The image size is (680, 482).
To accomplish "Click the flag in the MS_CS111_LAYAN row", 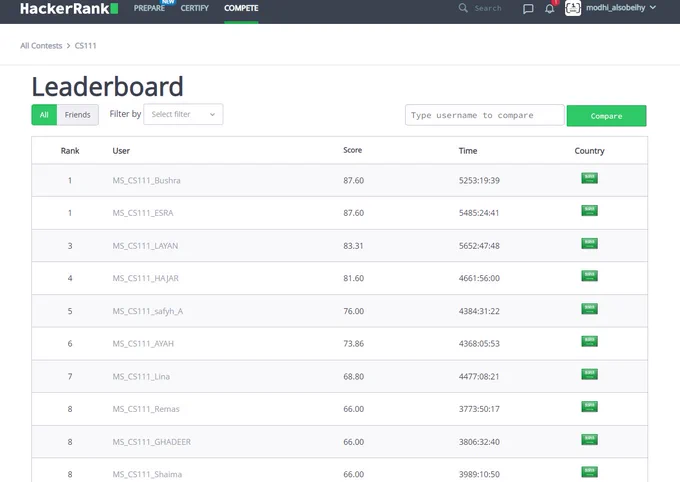I will coord(589,243).
